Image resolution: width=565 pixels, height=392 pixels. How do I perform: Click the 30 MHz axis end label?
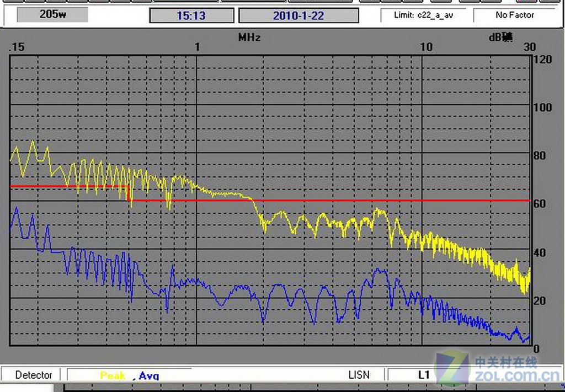(x=529, y=47)
